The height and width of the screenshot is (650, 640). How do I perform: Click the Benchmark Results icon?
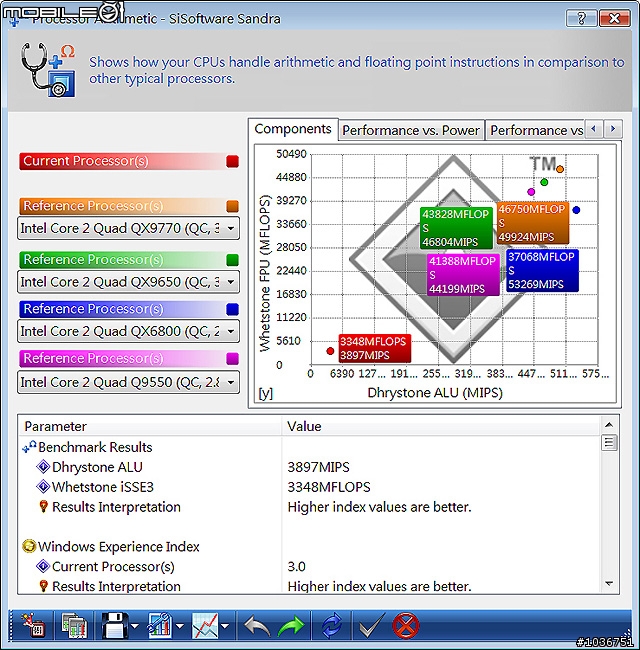29,447
